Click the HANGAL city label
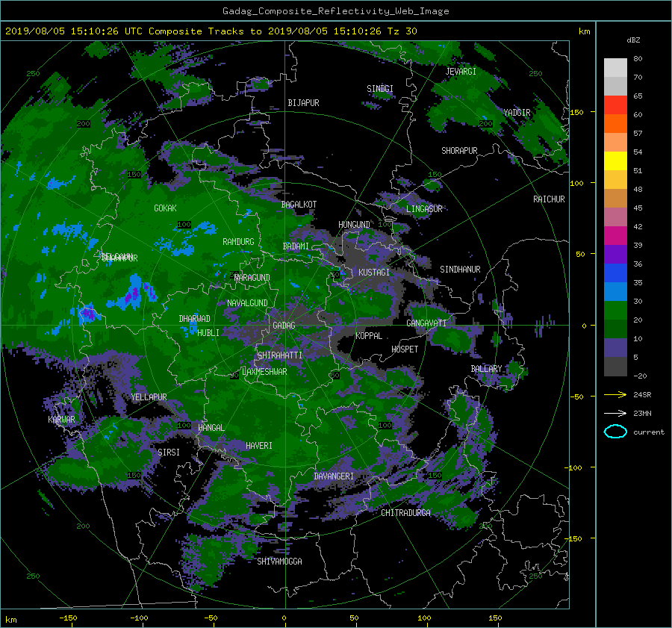Screen dimensions: 672x628 click(x=211, y=428)
